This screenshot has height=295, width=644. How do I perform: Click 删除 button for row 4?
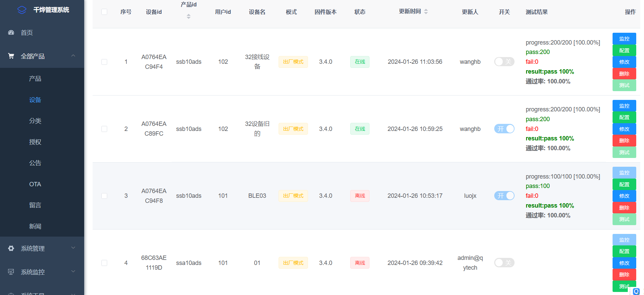[x=624, y=274]
